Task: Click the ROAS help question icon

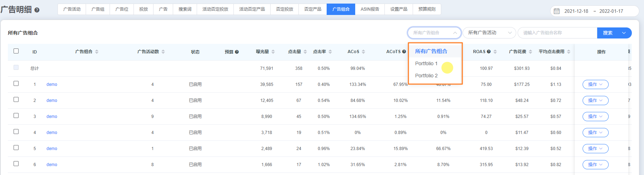Action: pyautogui.click(x=489, y=52)
